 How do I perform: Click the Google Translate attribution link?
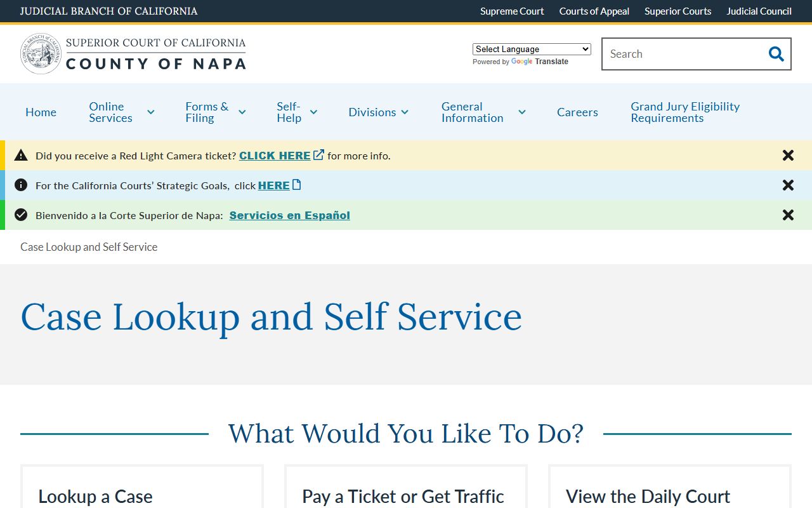(x=539, y=62)
